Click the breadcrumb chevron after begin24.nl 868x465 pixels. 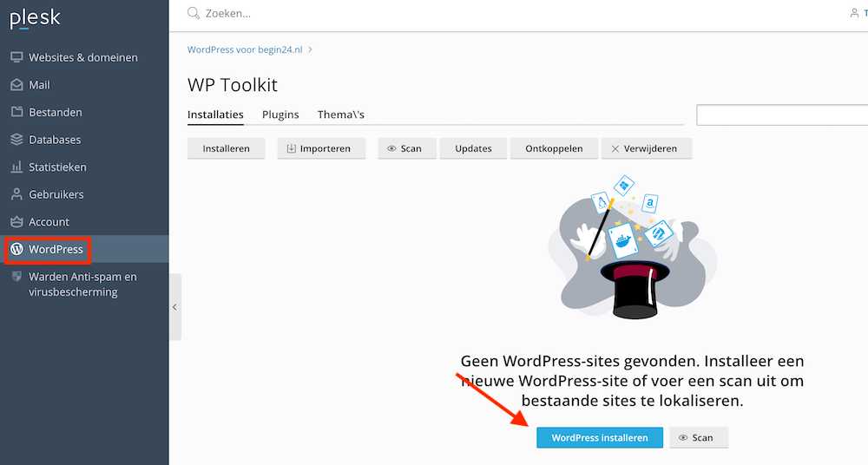click(x=310, y=49)
